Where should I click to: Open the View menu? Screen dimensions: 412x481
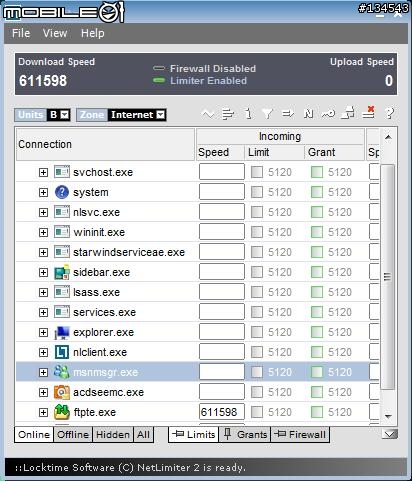(x=55, y=33)
